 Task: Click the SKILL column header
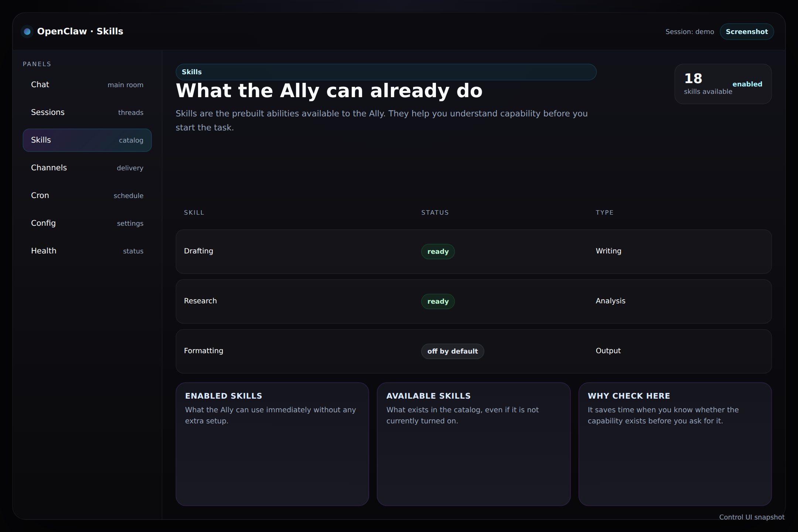tap(194, 212)
